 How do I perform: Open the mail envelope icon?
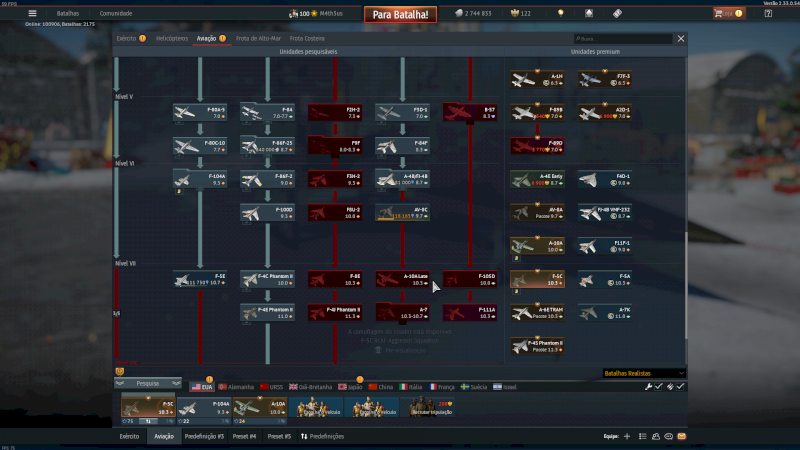[682, 437]
